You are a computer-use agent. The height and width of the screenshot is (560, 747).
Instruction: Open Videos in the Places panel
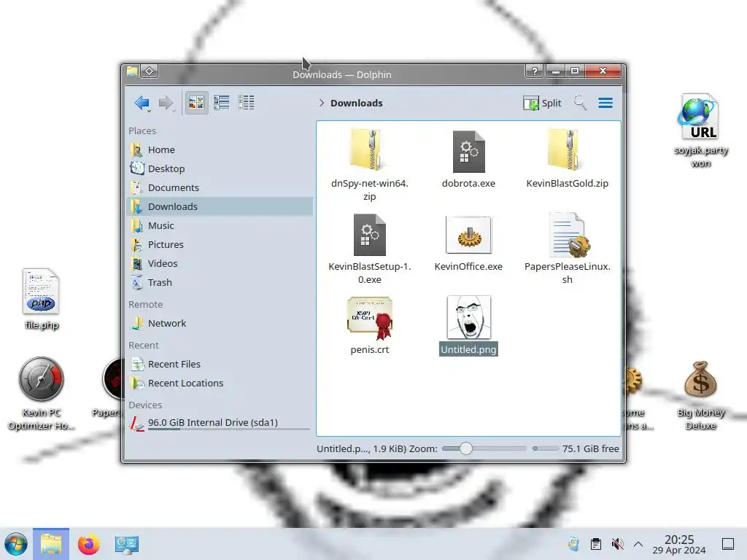(220, 263)
